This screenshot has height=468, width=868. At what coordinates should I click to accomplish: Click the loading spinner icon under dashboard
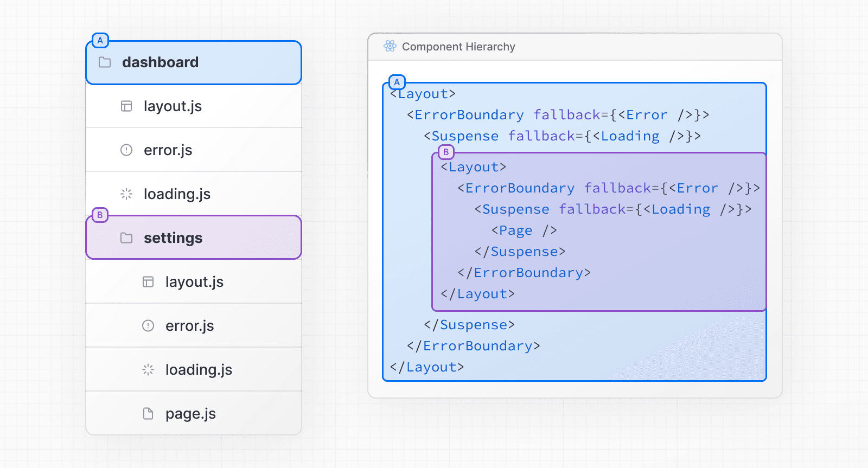coord(126,194)
